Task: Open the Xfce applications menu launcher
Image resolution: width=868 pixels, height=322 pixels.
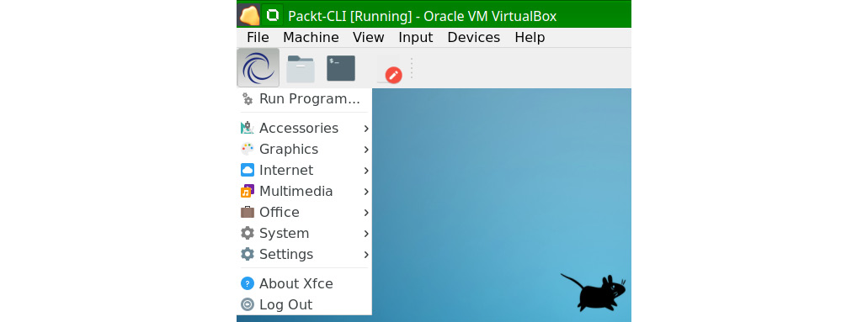Action: [x=258, y=68]
